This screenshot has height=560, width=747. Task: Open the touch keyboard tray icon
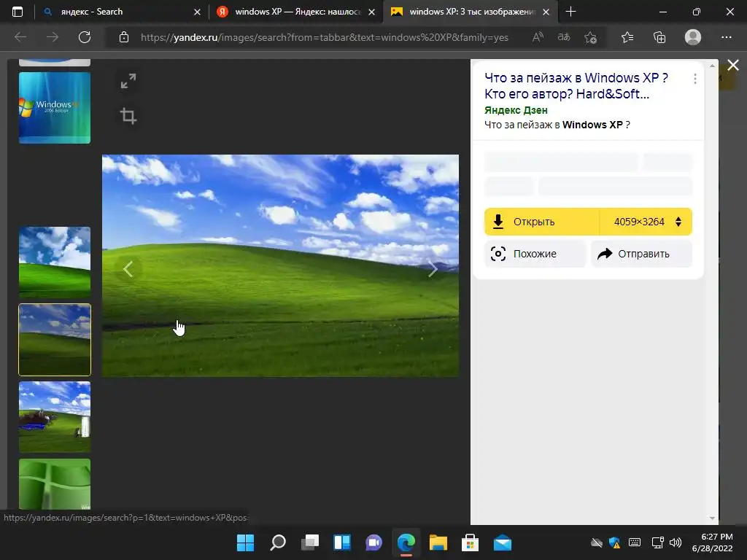tap(635, 542)
